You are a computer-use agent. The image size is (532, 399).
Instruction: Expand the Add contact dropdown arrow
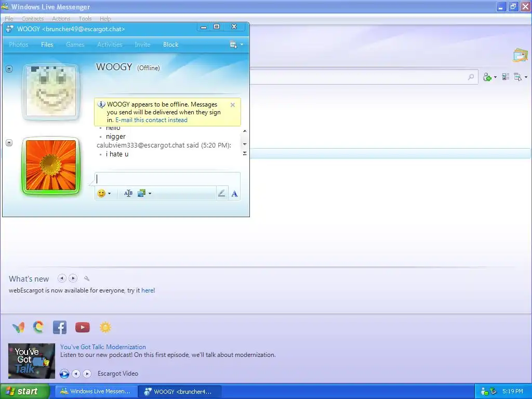(x=495, y=77)
